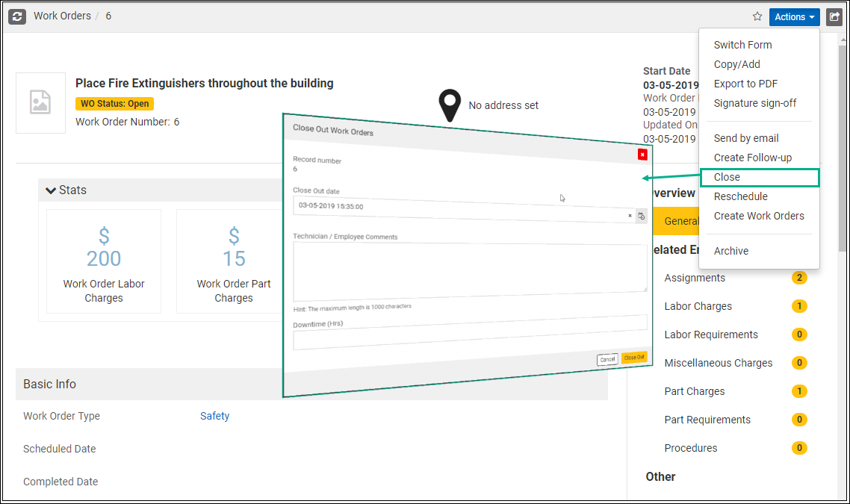The height and width of the screenshot is (504, 850).
Task: Click the Completed Date label
Action: [x=61, y=482]
